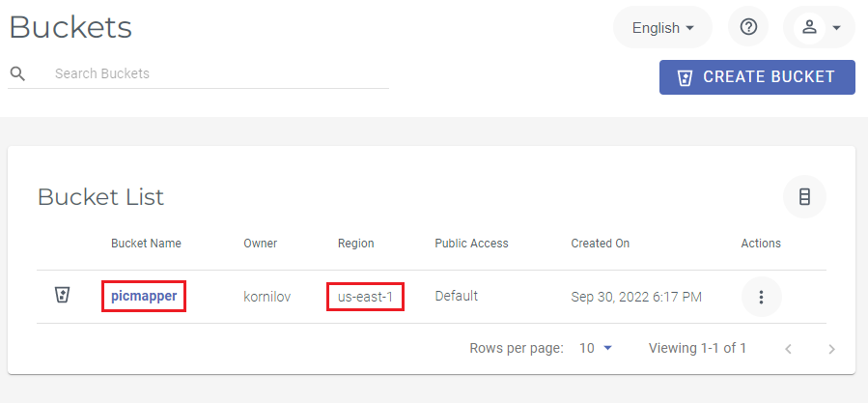Click the Created On column header
This screenshot has height=403, width=868.
coord(600,244)
